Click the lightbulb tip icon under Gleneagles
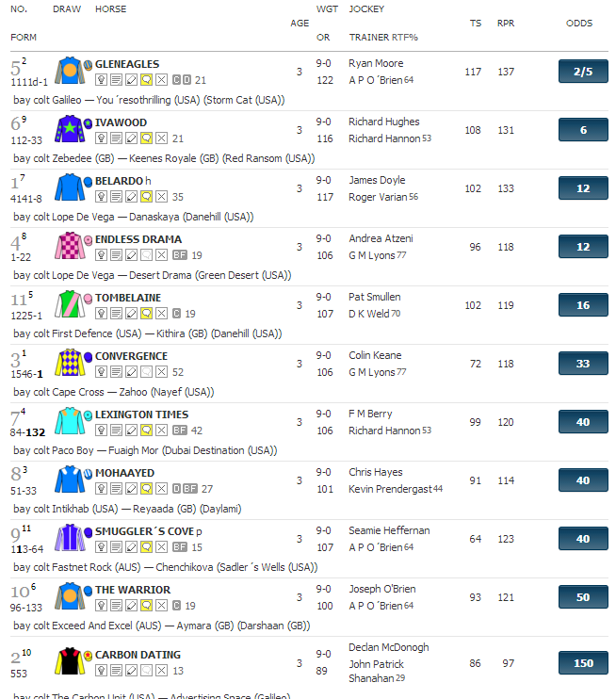The width and height of the screenshot is (616, 699). point(101,80)
